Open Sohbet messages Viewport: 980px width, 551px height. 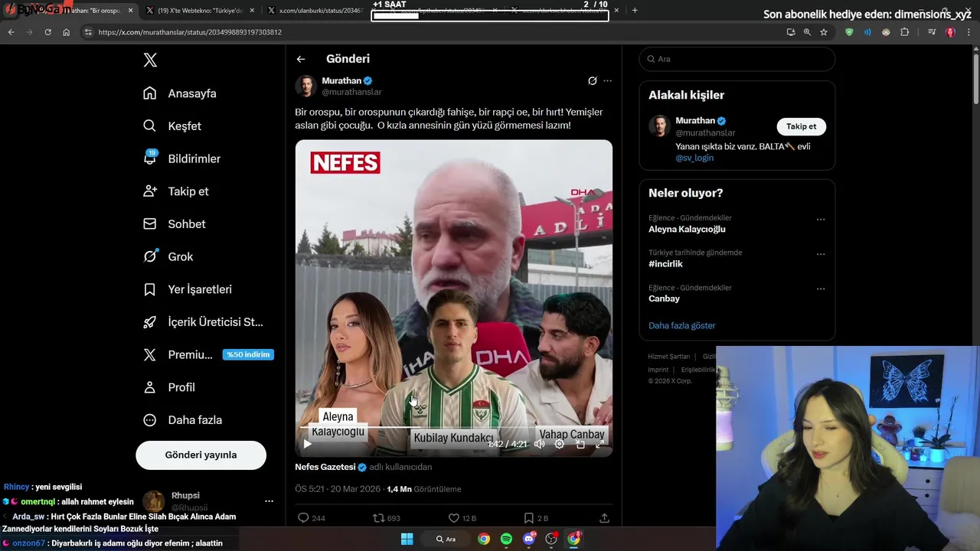pyautogui.click(x=175, y=224)
